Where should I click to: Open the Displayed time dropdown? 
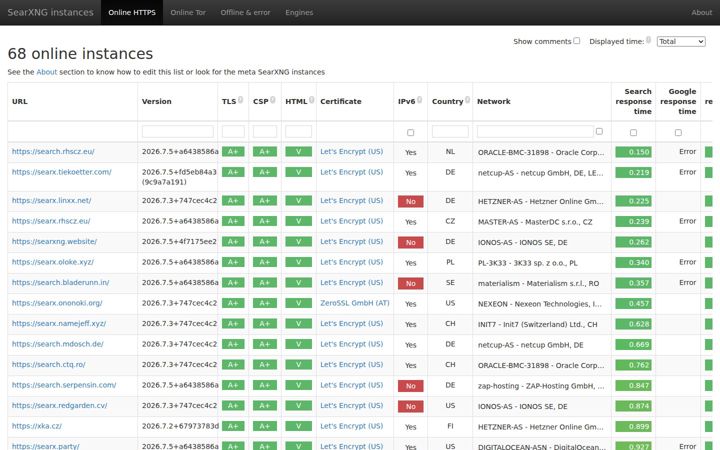click(x=681, y=41)
